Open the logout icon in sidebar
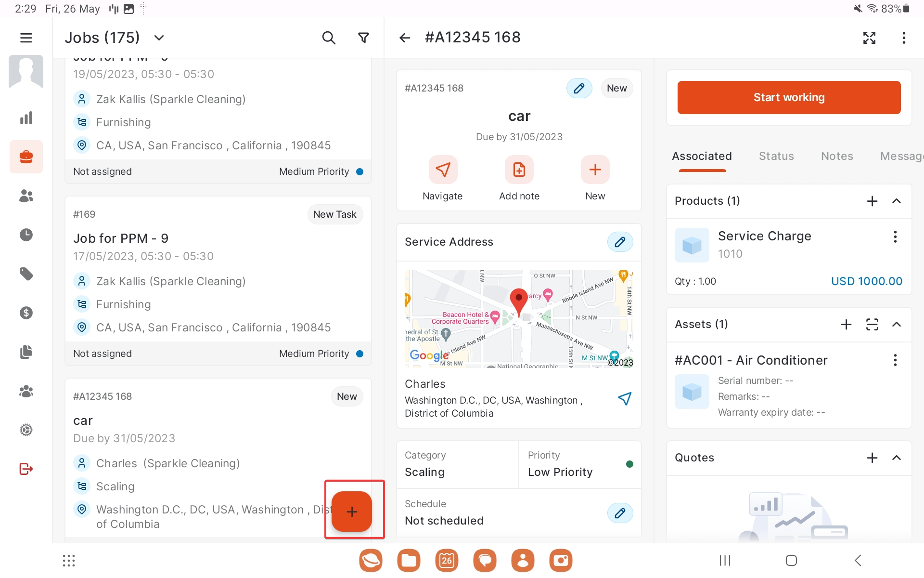Screen dimensions: 924x578 tap(26, 469)
